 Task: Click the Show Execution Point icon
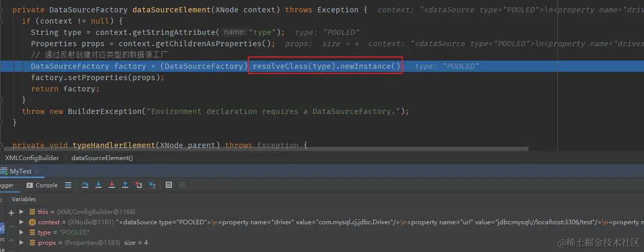68,185
